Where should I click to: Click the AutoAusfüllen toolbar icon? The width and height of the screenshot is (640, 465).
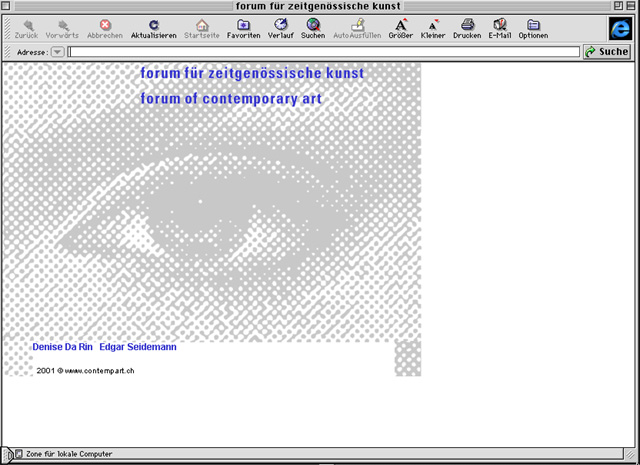pos(357,24)
